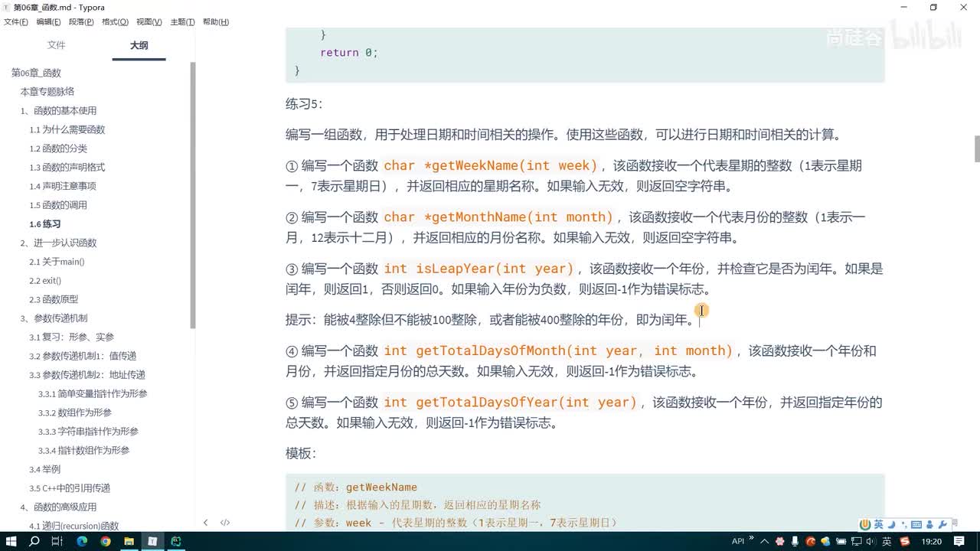Open outline item 2、进一步认识函数
The image size is (980, 551).
tap(58, 243)
